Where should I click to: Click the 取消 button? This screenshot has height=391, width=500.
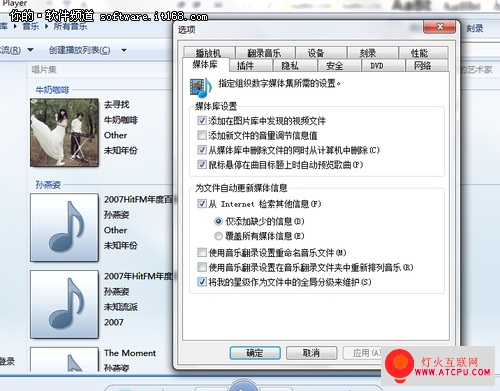pyautogui.click(x=311, y=353)
